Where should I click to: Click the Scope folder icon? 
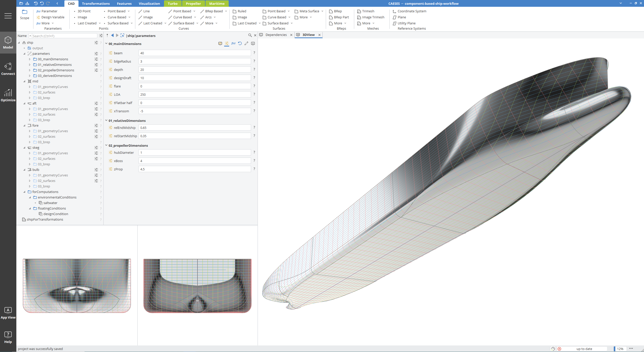25,12
